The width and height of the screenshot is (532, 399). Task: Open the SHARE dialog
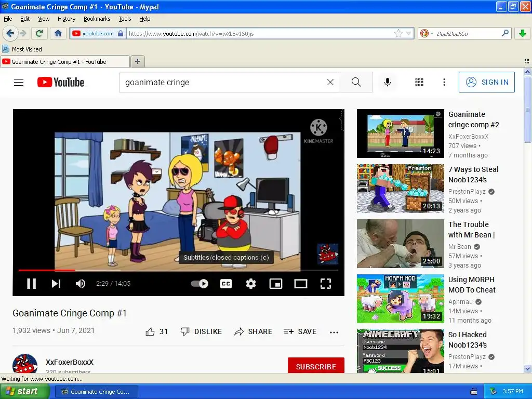pyautogui.click(x=253, y=331)
